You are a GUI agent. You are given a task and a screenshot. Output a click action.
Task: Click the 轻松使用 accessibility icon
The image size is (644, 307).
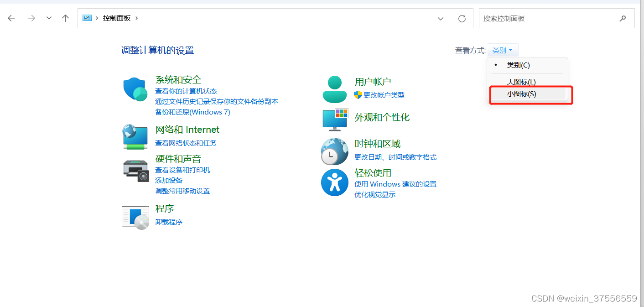(335, 182)
